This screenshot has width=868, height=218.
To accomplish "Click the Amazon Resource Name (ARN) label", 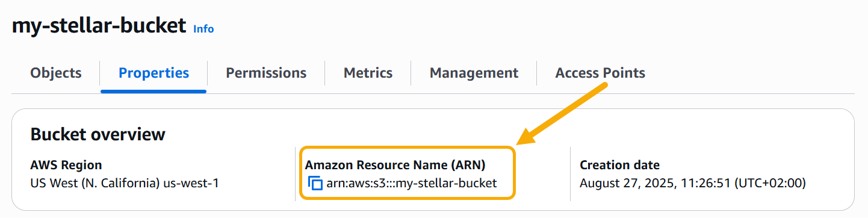I will [x=395, y=165].
